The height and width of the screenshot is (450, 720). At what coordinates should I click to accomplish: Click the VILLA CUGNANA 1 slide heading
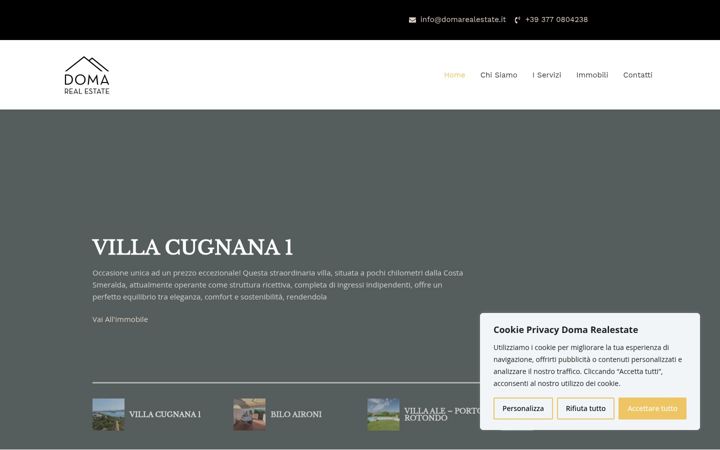192,247
